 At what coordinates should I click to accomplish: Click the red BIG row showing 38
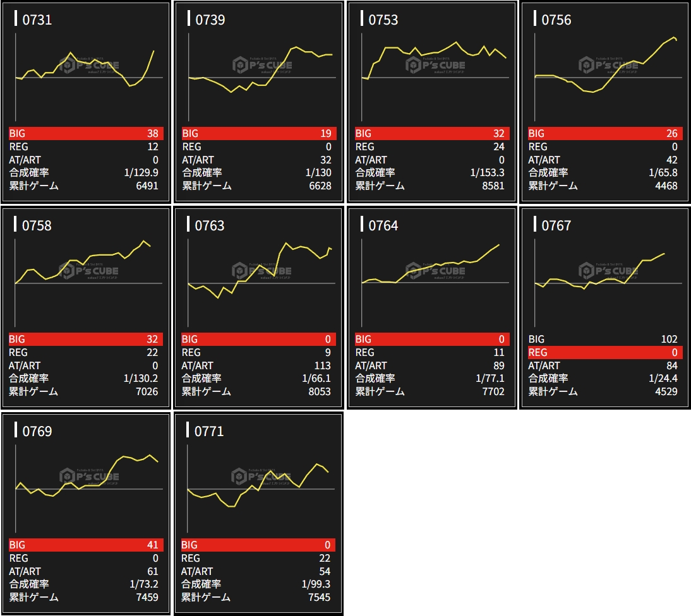(86, 133)
